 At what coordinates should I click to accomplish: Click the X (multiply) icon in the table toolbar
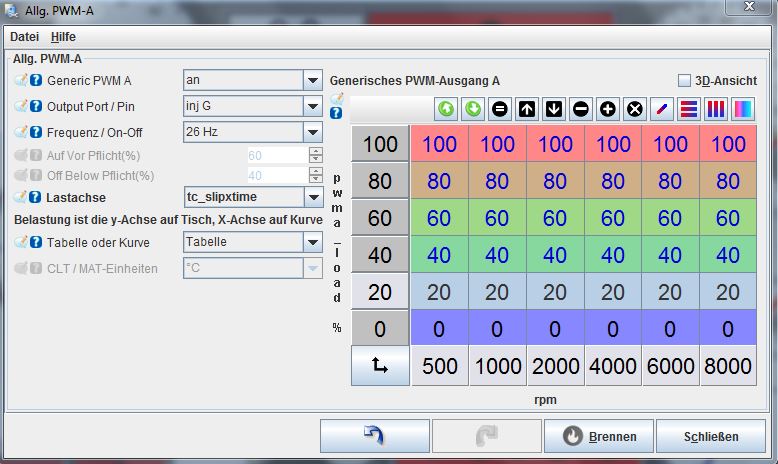coord(634,110)
